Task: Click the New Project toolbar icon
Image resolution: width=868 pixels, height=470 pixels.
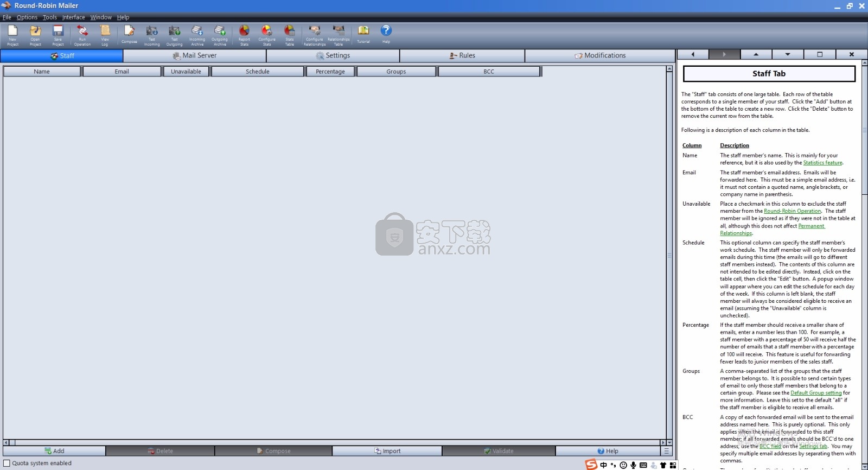Action: [x=12, y=35]
